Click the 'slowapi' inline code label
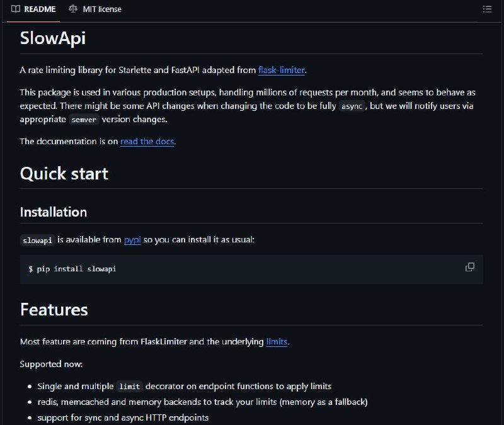The image size is (504, 425). (x=37, y=241)
